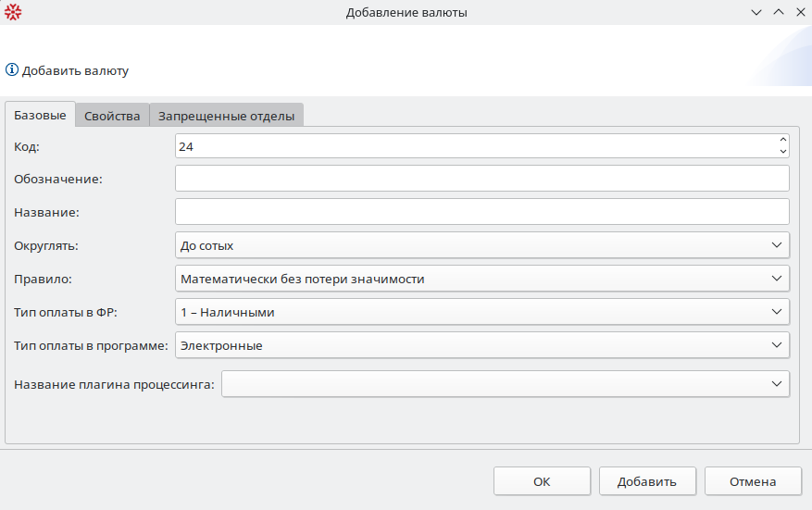The height and width of the screenshot is (510, 812).
Task: Close the Добавление валюты dialog window
Action: pos(800,12)
